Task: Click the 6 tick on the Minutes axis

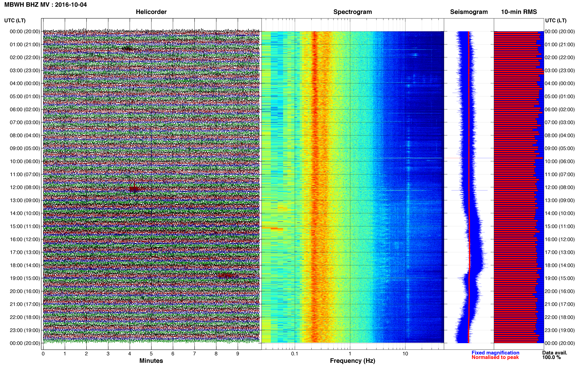Action: (x=173, y=354)
